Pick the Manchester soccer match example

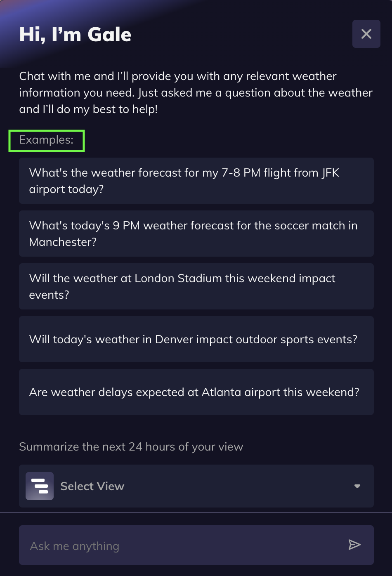click(196, 234)
